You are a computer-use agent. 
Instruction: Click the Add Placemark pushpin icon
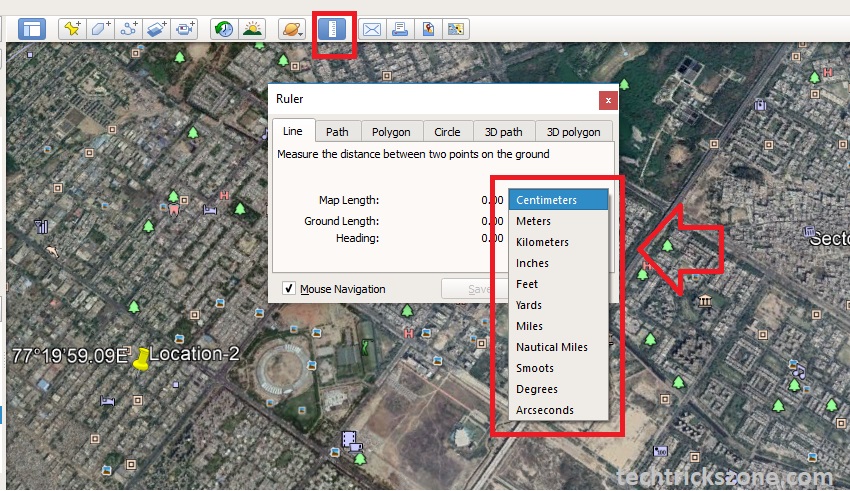72,29
